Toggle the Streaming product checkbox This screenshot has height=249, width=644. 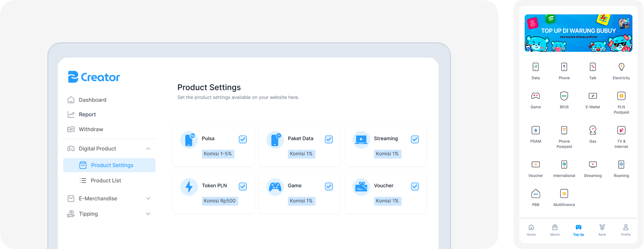click(x=415, y=139)
